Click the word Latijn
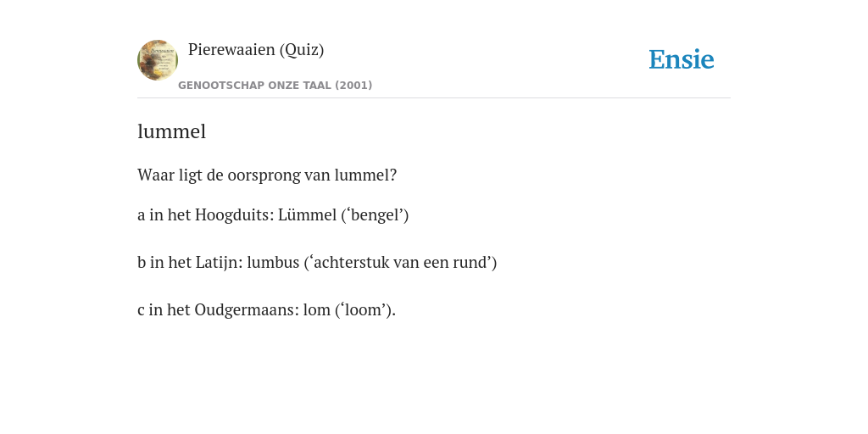The height and width of the screenshot is (434, 868). [220, 263]
